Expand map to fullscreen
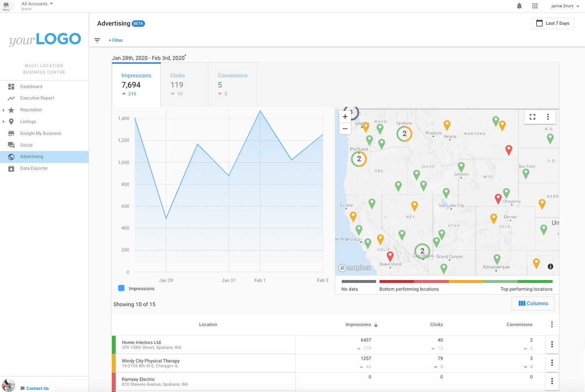This screenshot has height=392, width=585. click(x=533, y=117)
